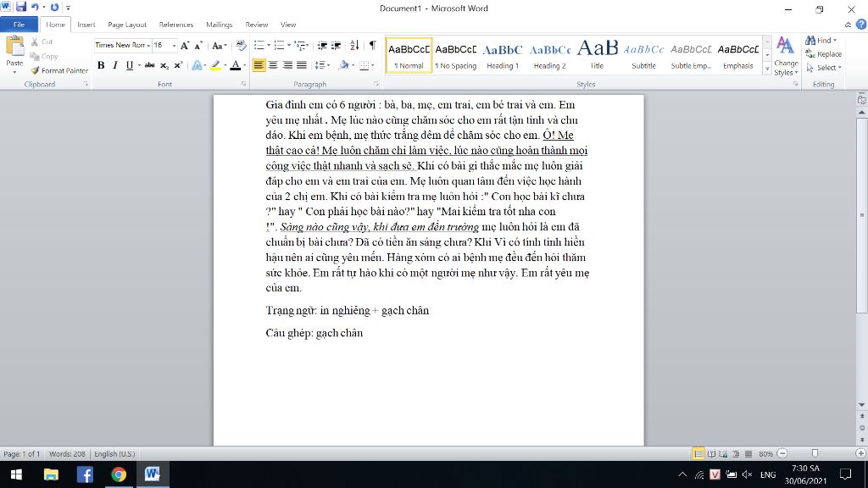Open Replace dialog

coord(823,54)
